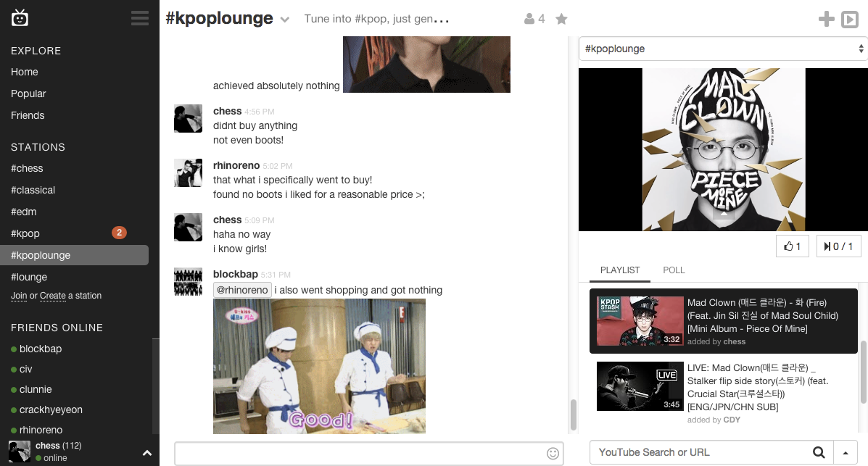Open the #classical station
Image resolution: width=868 pixels, height=466 pixels.
pyautogui.click(x=33, y=190)
